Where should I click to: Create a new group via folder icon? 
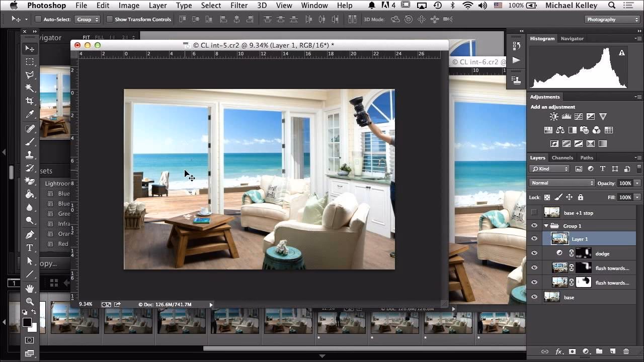pyautogui.click(x=599, y=351)
